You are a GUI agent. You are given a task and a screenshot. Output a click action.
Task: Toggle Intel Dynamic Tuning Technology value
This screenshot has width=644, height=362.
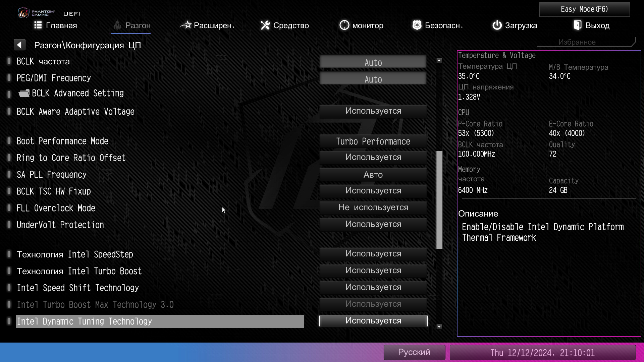point(373,321)
